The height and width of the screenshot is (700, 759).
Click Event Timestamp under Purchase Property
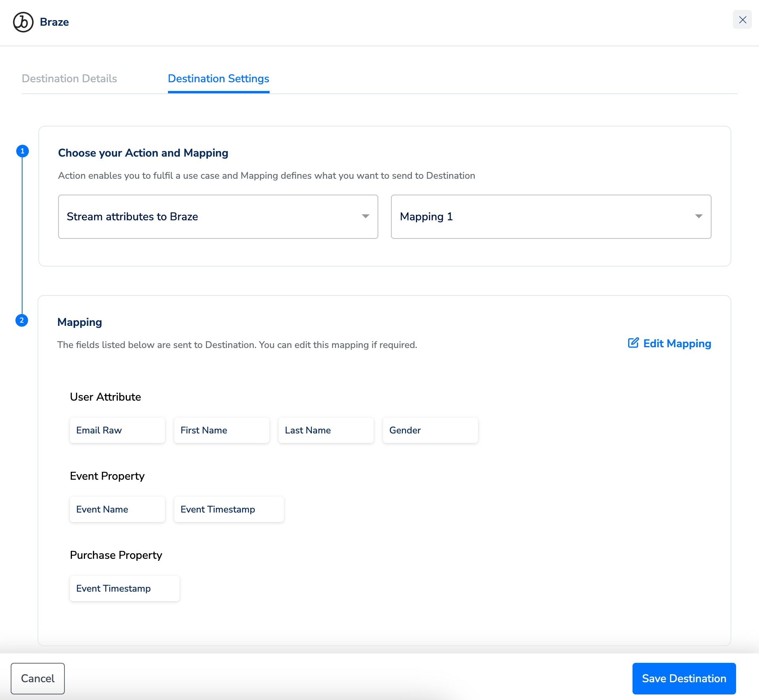coord(124,588)
